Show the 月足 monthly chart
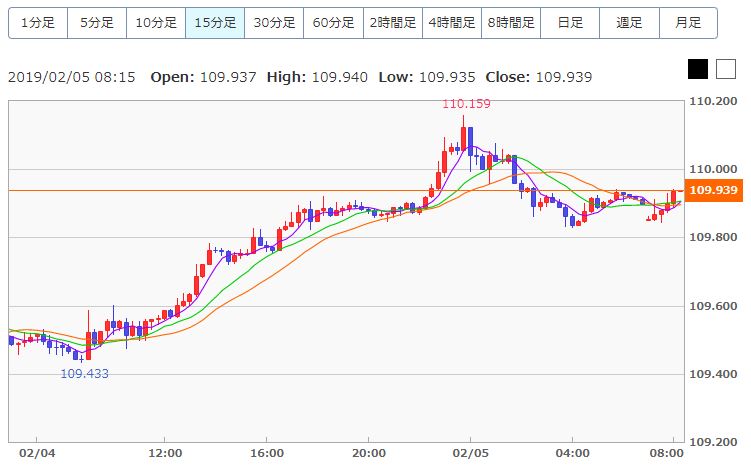Image resolution: width=751 pixels, height=469 pixels. coord(688,23)
